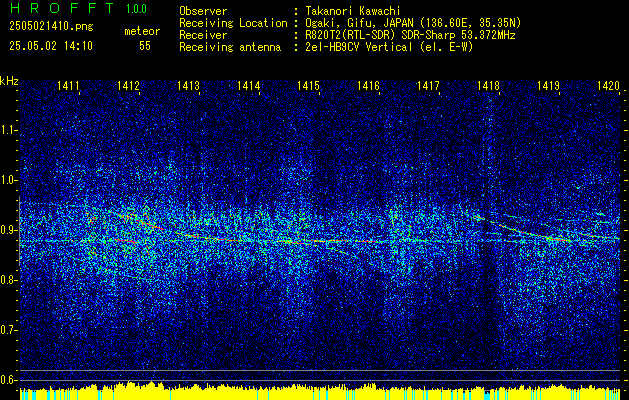This screenshot has width=629, height=400.
Task: Click the 1413 time axis label
Action: [x=189, y=85]
